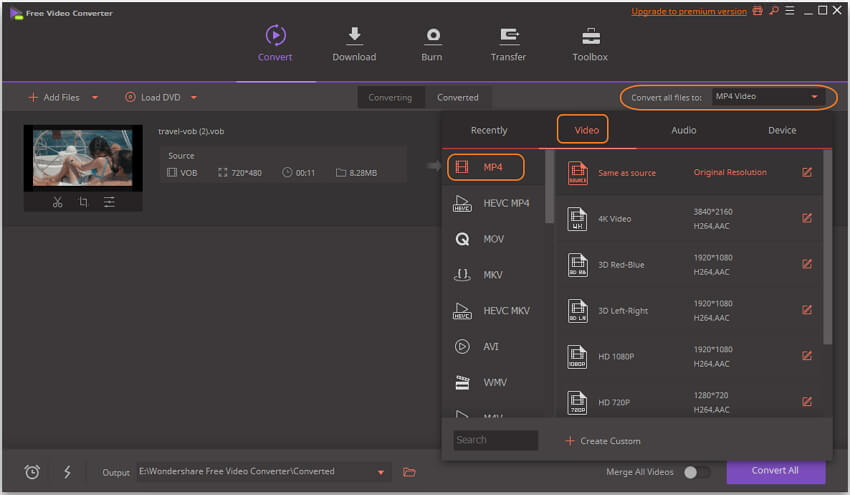
Task: Expand the Load DVD dropdown arrow
Action: click(194, 98)
